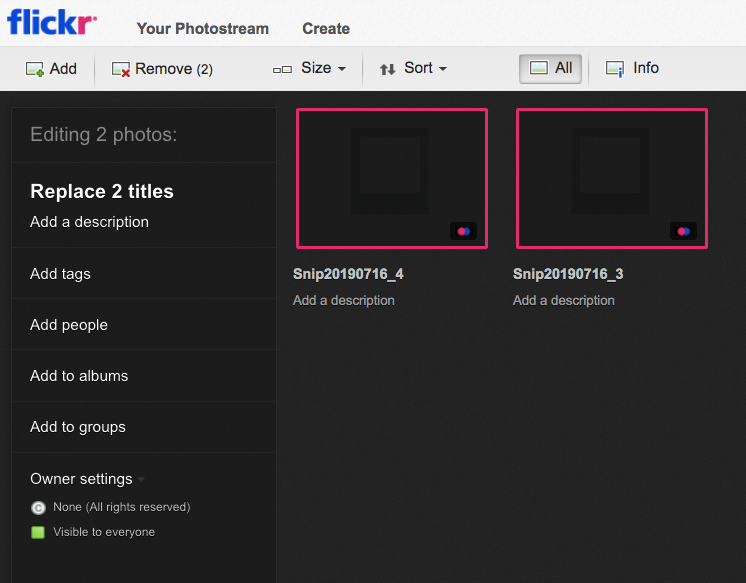
Task: Open the Create menu item
Action: pyautogui.click(x=326, y=28)
